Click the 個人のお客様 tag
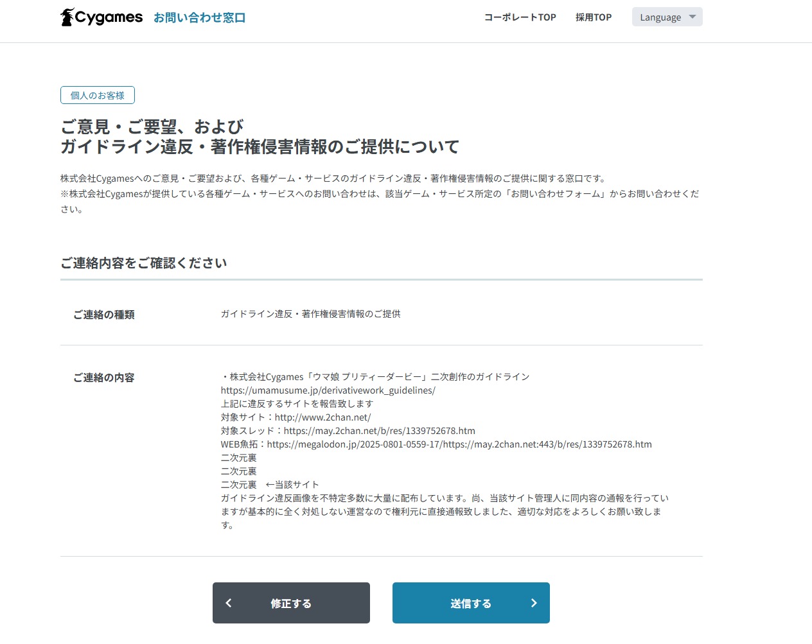This screenshot has width=812, height=644. point(98,95)
